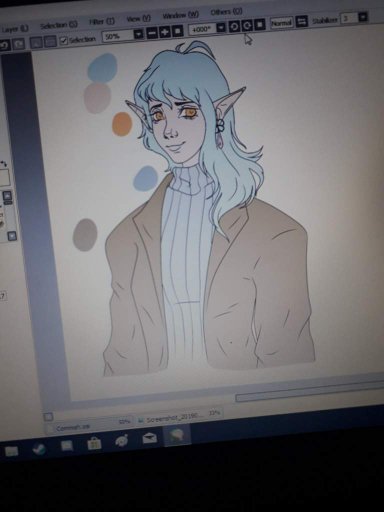The width and height of the screenshot is (384, 512).
Task: Open the Window menu
Action: coord(180,15)
